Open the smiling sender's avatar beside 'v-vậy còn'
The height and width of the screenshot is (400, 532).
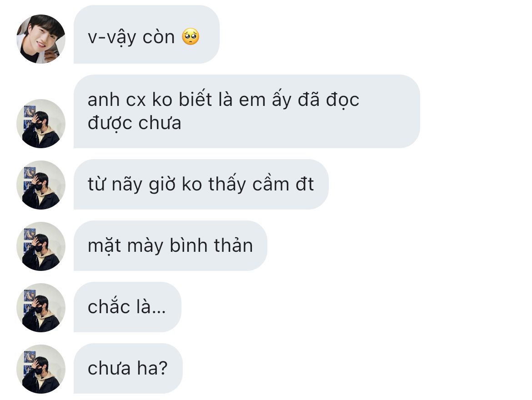(x=41, y=39)
